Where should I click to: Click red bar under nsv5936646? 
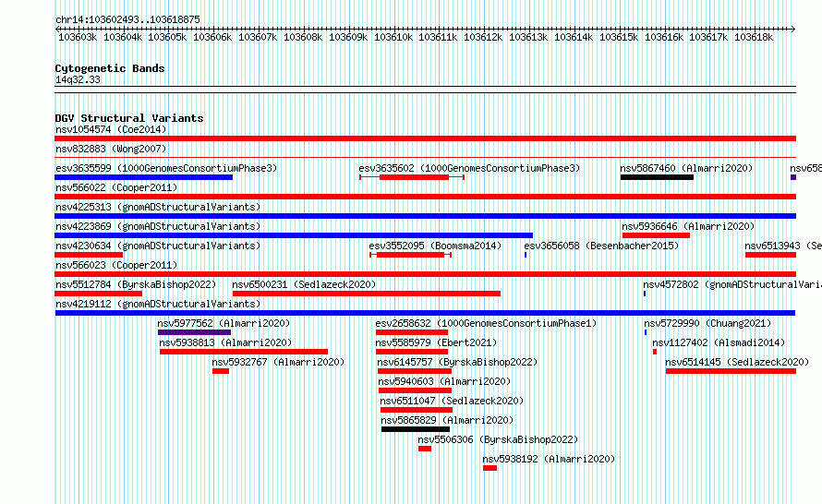tap(656, 235)
